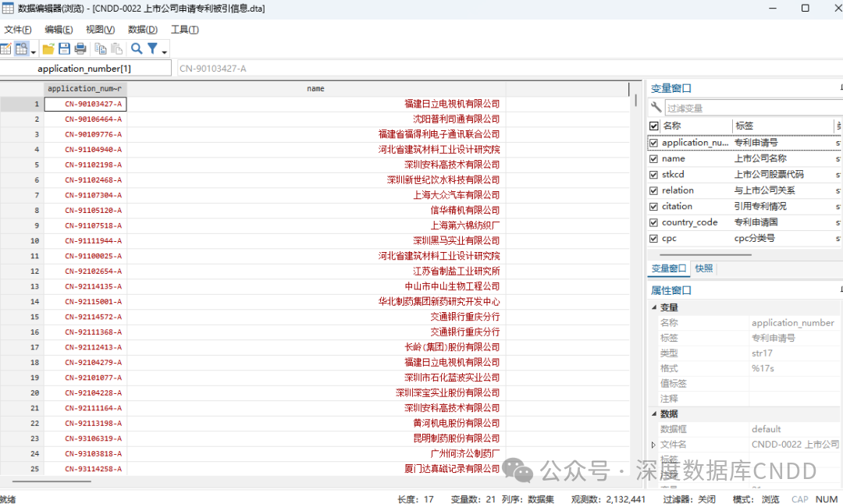843x504 pixels.
Task: Switch to data editor edit mode icon
Action: (5, 49)
